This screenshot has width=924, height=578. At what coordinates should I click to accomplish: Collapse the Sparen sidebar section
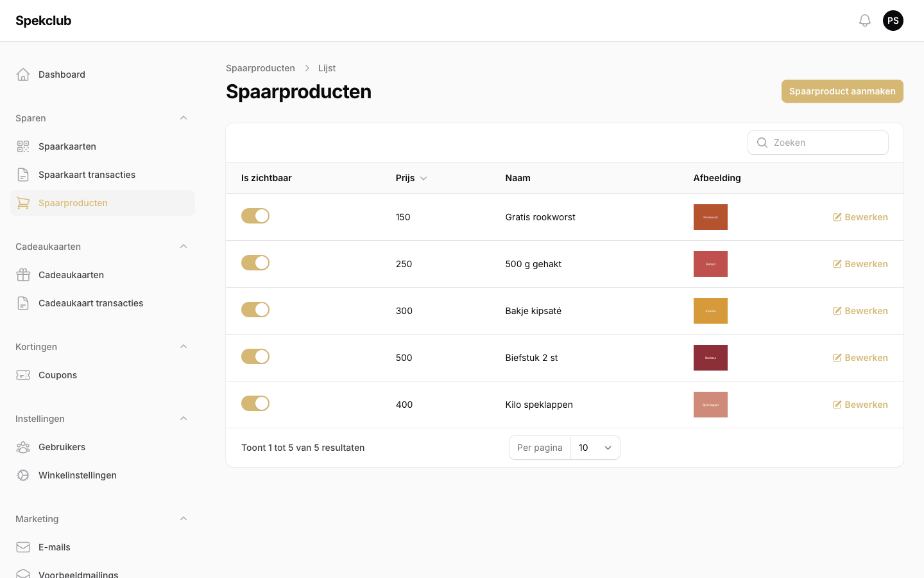pos(184,118)
